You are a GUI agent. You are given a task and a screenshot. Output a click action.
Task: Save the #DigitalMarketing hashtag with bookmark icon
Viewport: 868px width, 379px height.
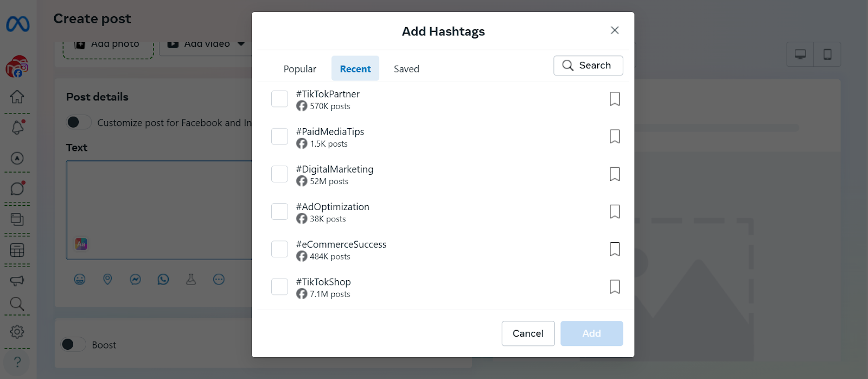[614, 174]
